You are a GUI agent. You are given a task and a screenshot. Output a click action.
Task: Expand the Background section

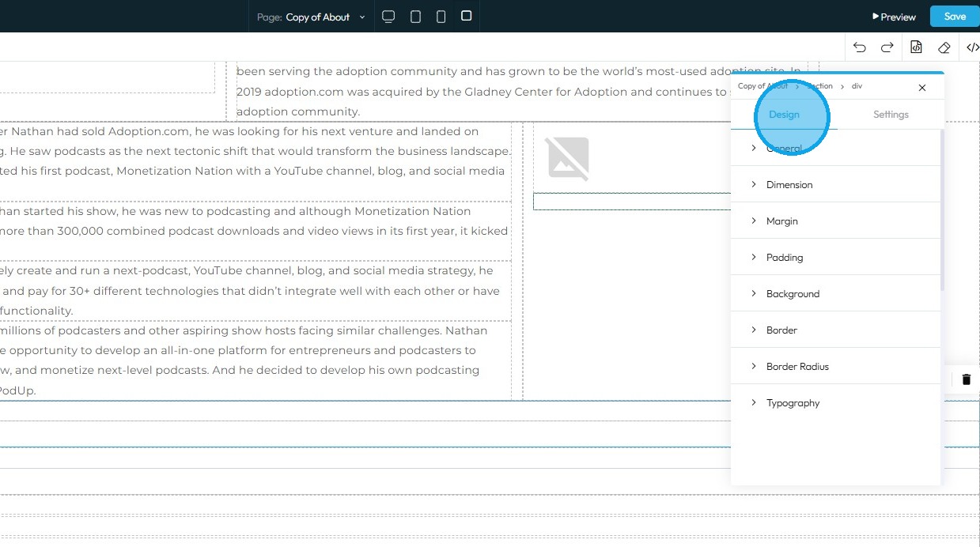point(836,293)
